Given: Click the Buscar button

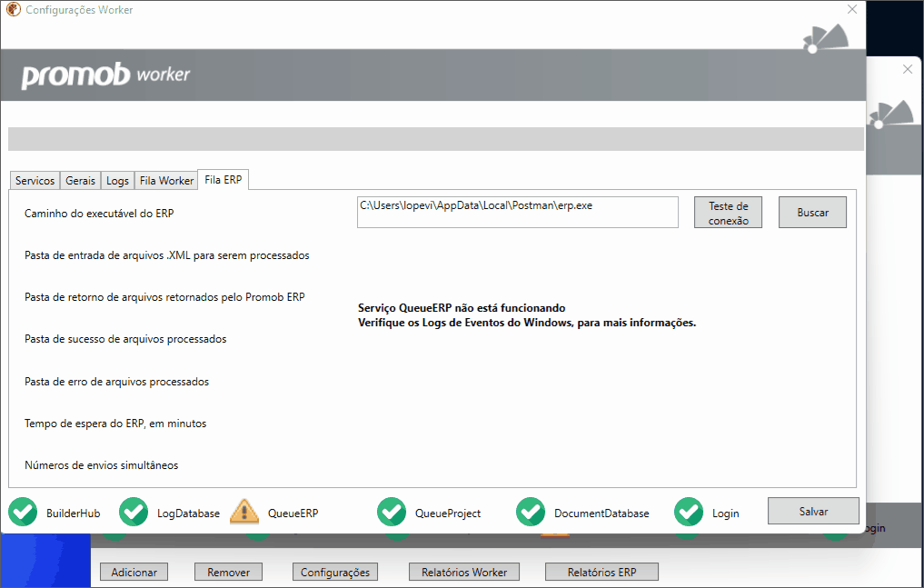Looking at the screenshot, I should coord(812,213).
